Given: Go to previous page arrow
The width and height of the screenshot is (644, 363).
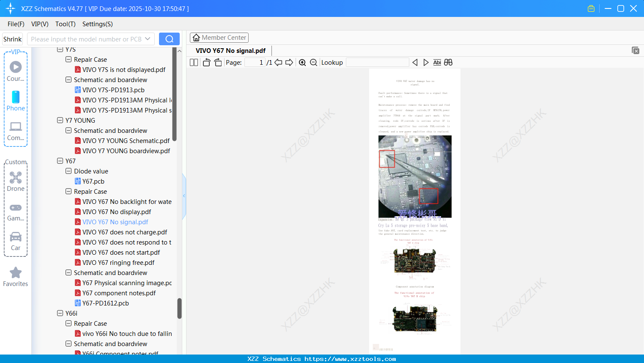Looking at the screenshot, I should click(278, 63).
